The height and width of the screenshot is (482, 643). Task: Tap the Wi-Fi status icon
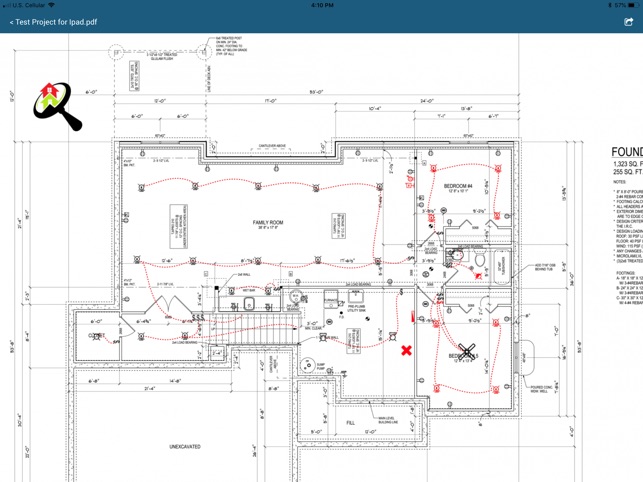click(51, 5)
